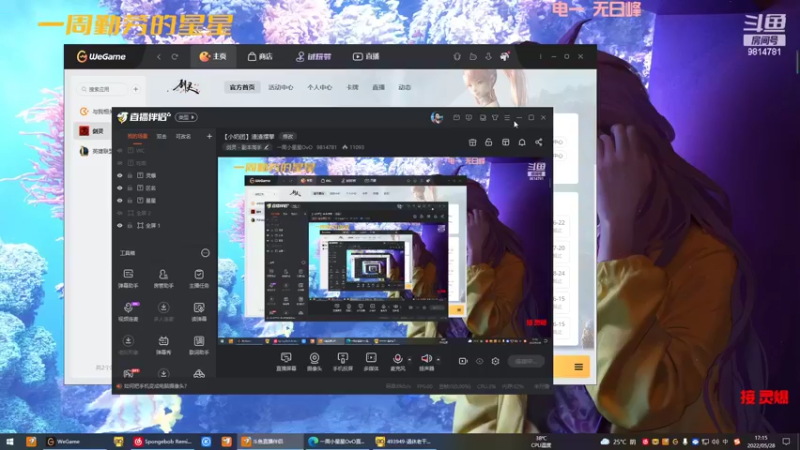Image resolution: width=800 pixels, height=450 pixels.
Task: Click the refresh icon in the WeGame window
Action: (x=175, y=57)
